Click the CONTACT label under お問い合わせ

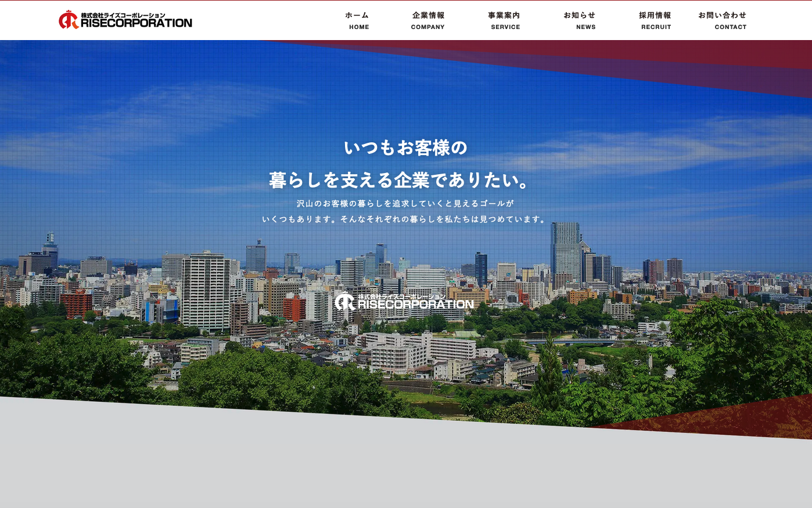coord(731,27)
